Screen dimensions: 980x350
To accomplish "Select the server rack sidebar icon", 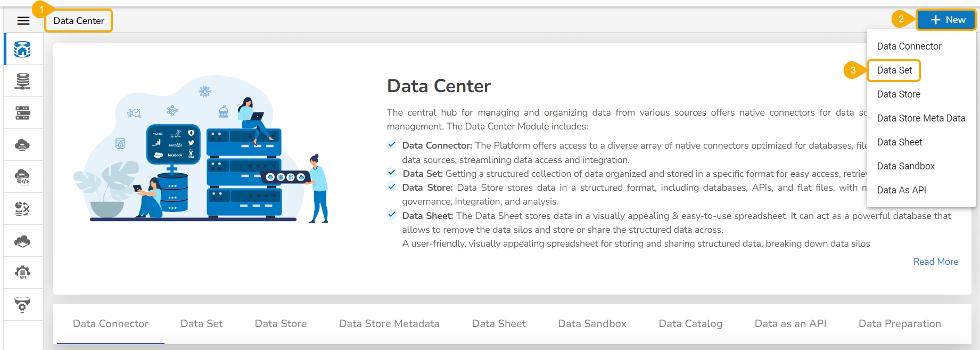I will [x=22, y=113].
